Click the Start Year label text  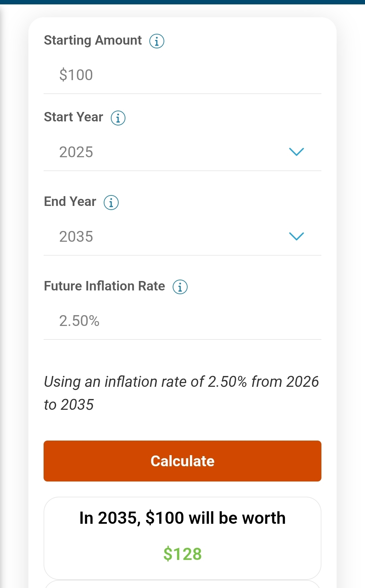coord(74,117)
